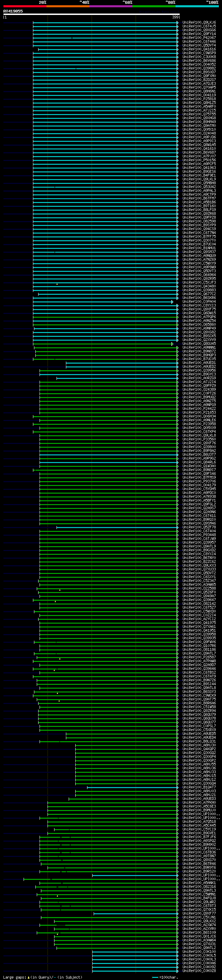View UniRef100_Q9XHG8 hit label
Screen dimensions: 222x980
199,118
